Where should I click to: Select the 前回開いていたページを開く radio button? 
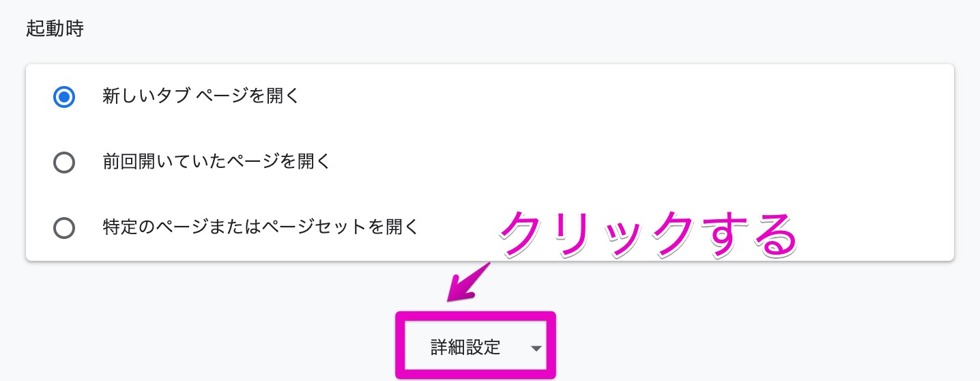(64, 163)
